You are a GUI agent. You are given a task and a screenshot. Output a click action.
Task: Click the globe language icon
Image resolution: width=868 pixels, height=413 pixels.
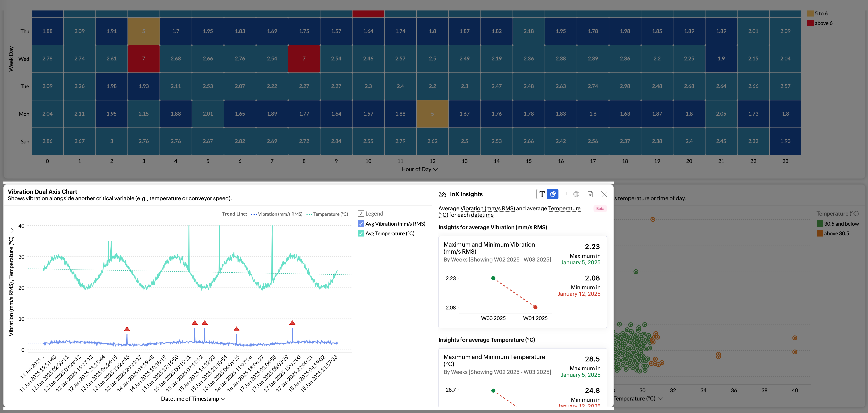[576, 194]
